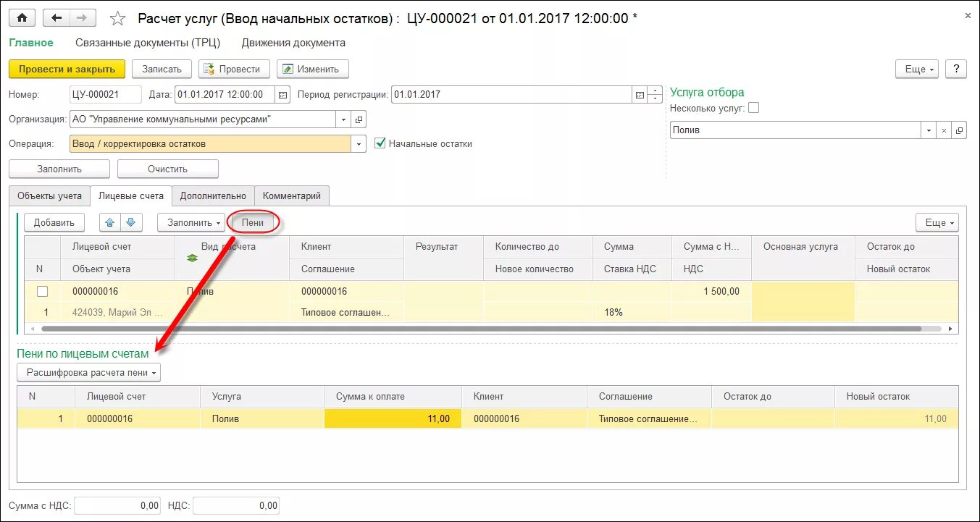Click scrollbar right arrow

(x=952, y=328)
